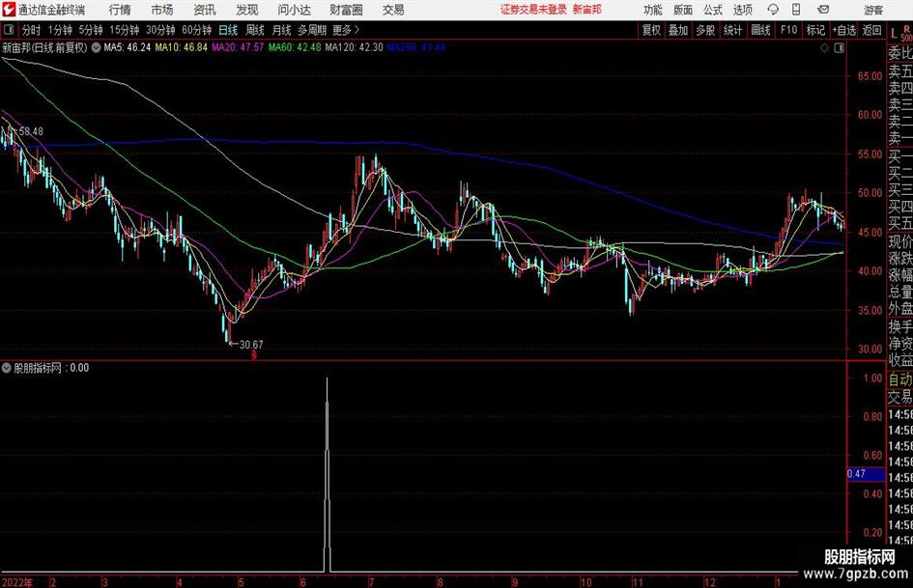Switch to 周线 weekly period
This screenshot has height=588, width=913.
click(x=255, y=30)
